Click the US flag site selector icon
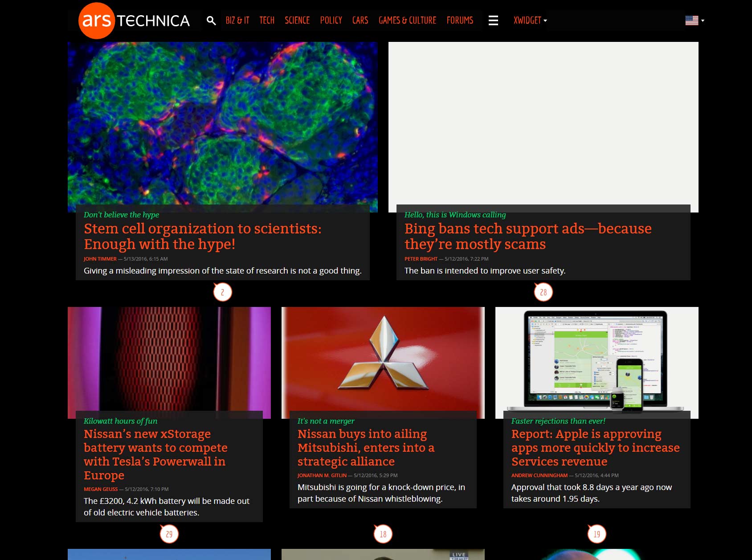This screenshot has width=752, height=560. [x=692, y=20]
